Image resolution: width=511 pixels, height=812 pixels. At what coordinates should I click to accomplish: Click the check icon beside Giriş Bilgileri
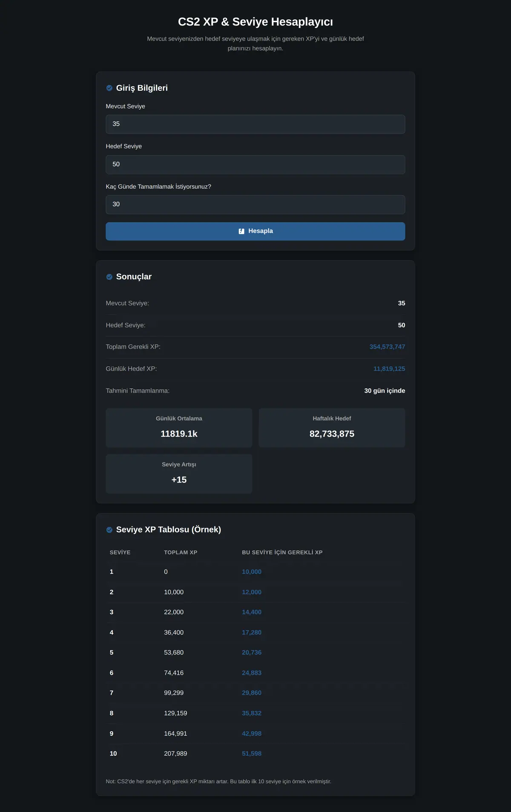pyautogui.click(x=109, y=88)
